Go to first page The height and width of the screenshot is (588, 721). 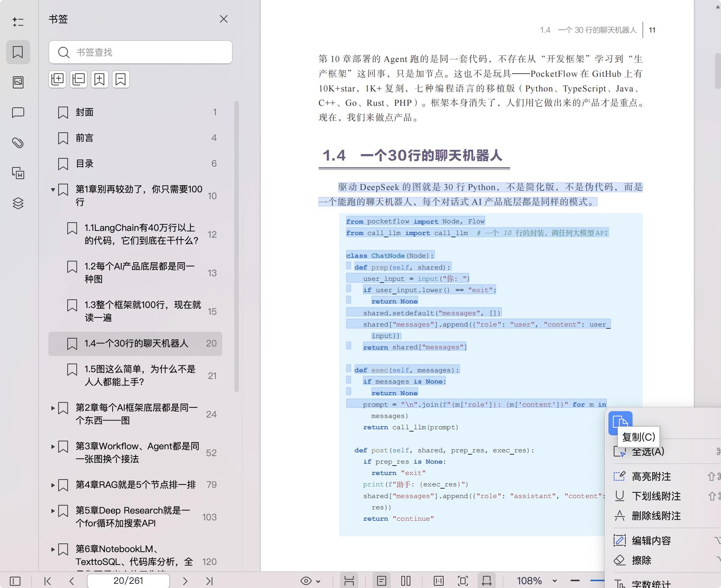point(48,581)
